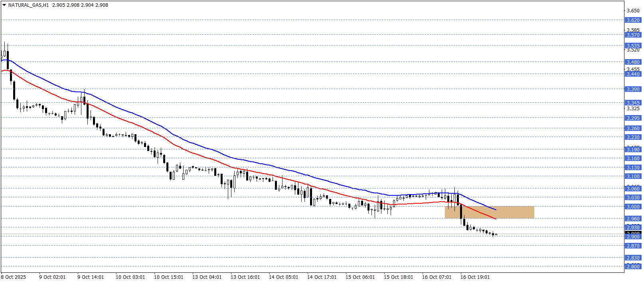
Task: Click the 2.800 price level tag
Action: pyautogui.click(x=633, y=266)
